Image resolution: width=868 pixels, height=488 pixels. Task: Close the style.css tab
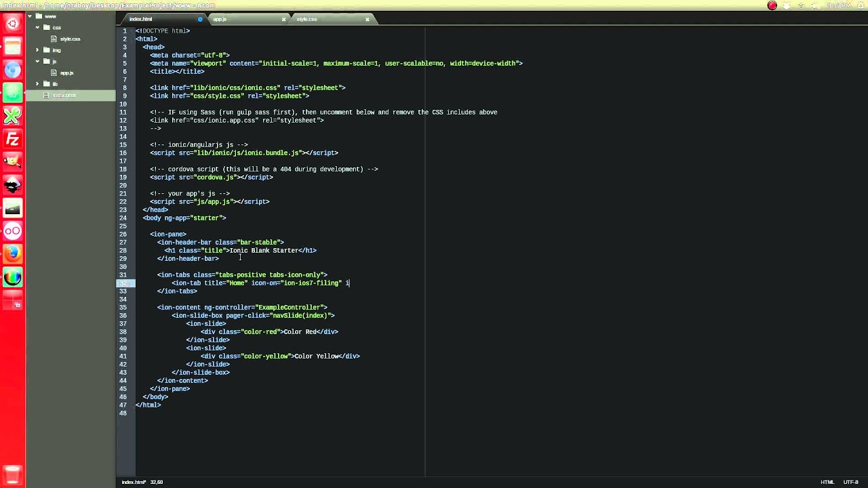[368, 19]
